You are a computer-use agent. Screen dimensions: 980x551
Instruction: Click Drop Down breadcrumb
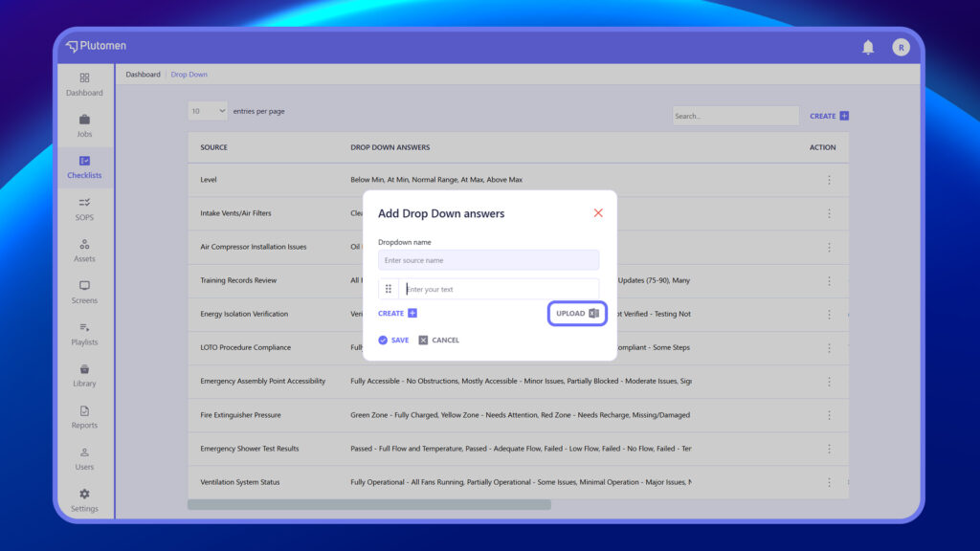189,75
